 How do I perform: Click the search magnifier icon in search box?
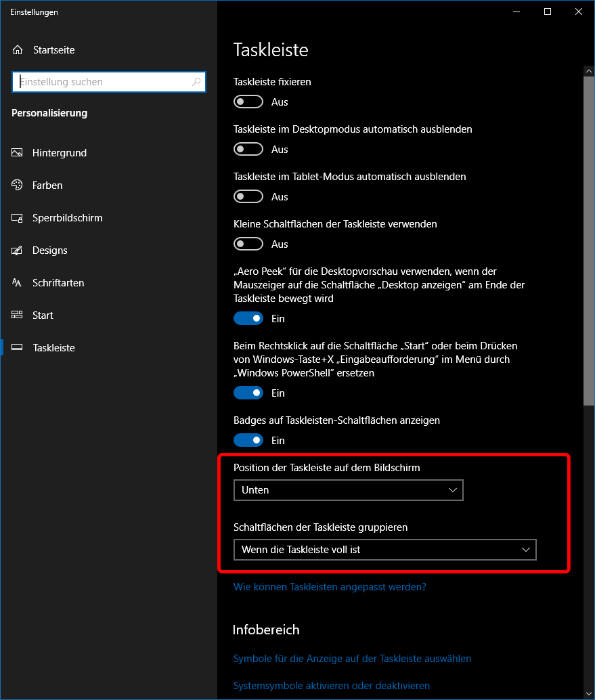(196, 82)
